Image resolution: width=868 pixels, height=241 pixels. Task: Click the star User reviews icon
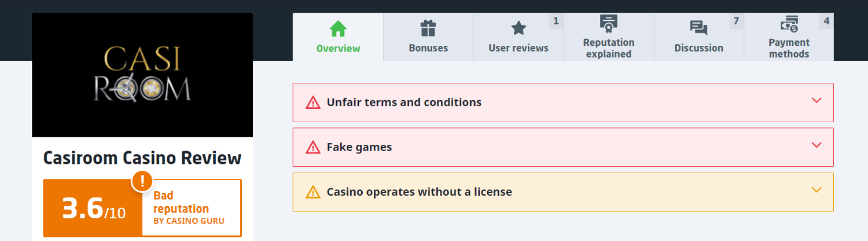[x=518, y=28]
